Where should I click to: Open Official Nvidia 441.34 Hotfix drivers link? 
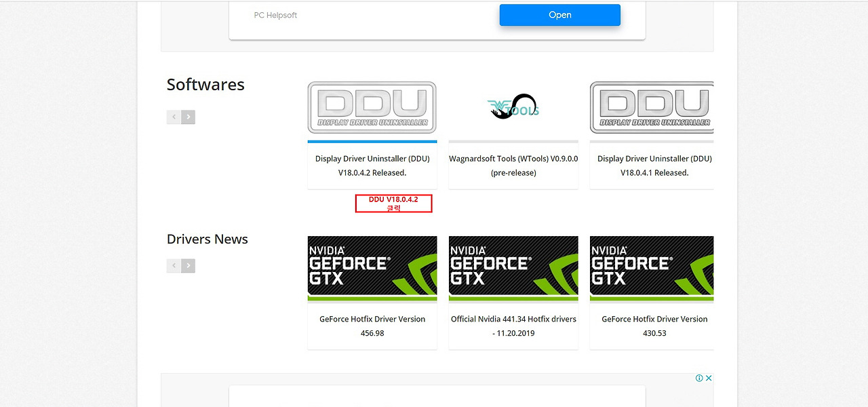[513, 326]
